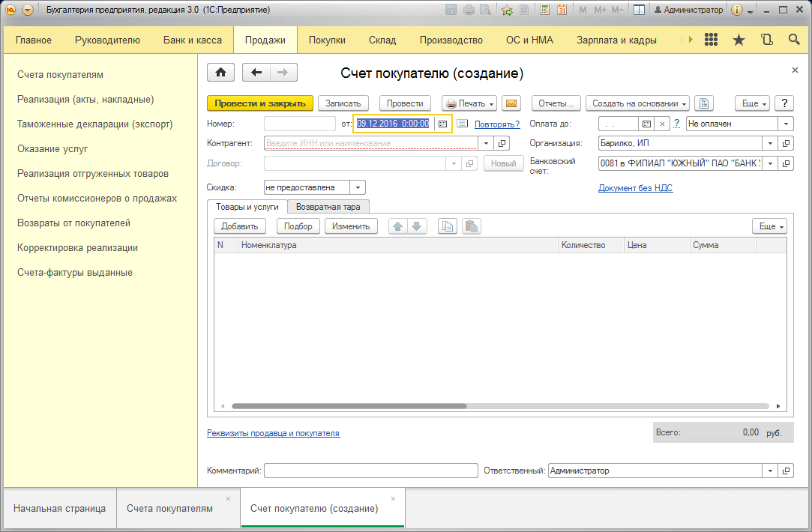Open the calendar picker for invoice date
Image resolution: width=812 pixels, height=532 pixels.
pos(442,124)
